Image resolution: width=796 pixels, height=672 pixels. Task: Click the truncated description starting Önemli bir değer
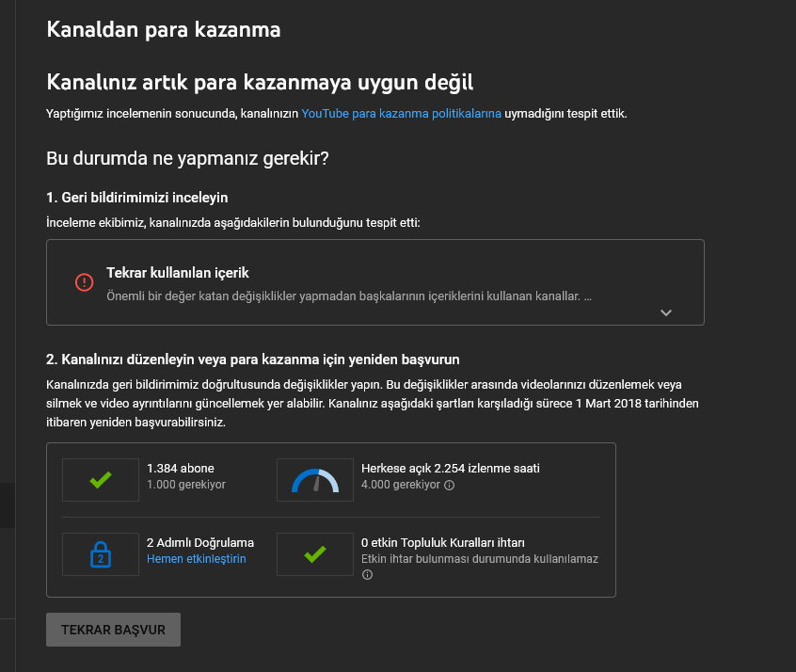[349, 296]
